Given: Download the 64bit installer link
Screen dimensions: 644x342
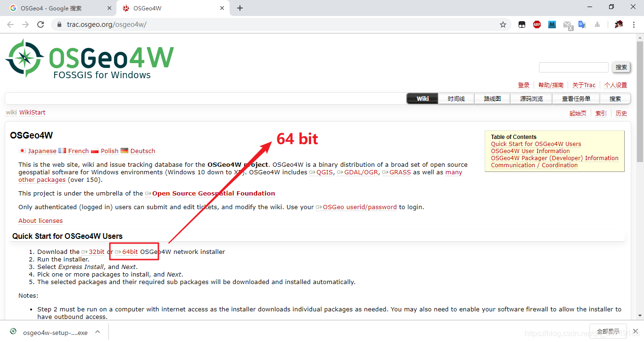Looking at the screenshot, I should tap(126, 252).
